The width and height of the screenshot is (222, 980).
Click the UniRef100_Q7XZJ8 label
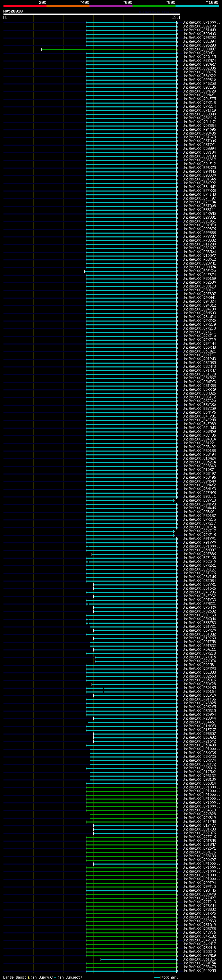click(199, 103)
